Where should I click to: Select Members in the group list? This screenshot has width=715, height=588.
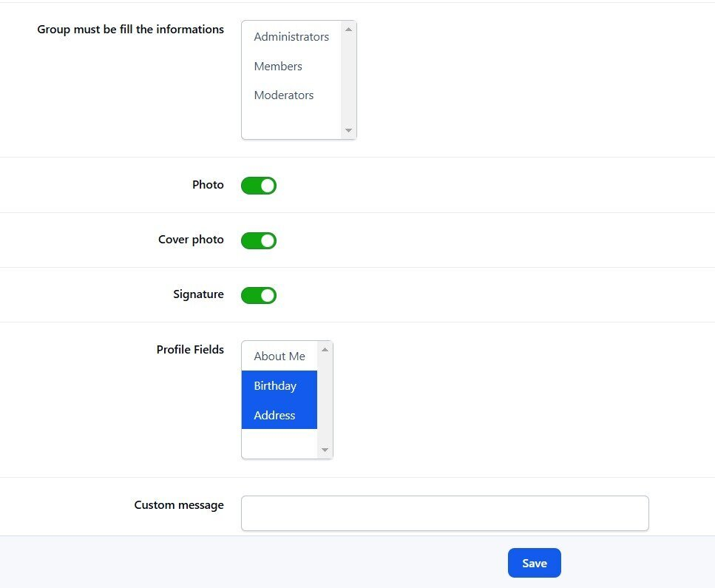click(278, 67)
